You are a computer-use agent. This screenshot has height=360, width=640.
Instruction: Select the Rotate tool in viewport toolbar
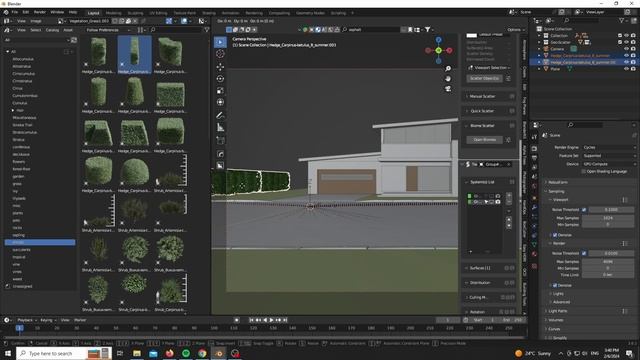coord(220,78)
